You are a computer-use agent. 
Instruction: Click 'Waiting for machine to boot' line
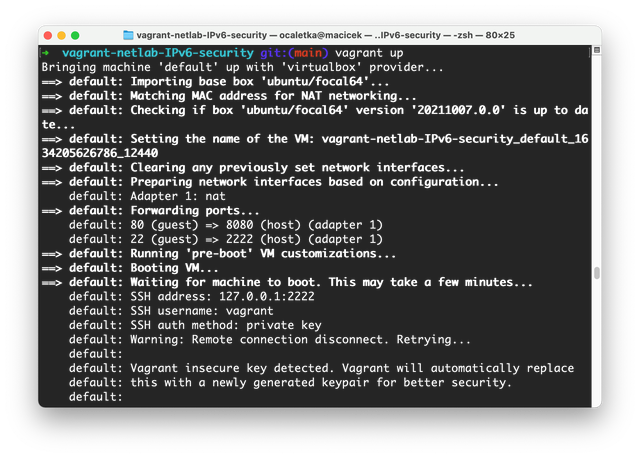tap(287, 282)
